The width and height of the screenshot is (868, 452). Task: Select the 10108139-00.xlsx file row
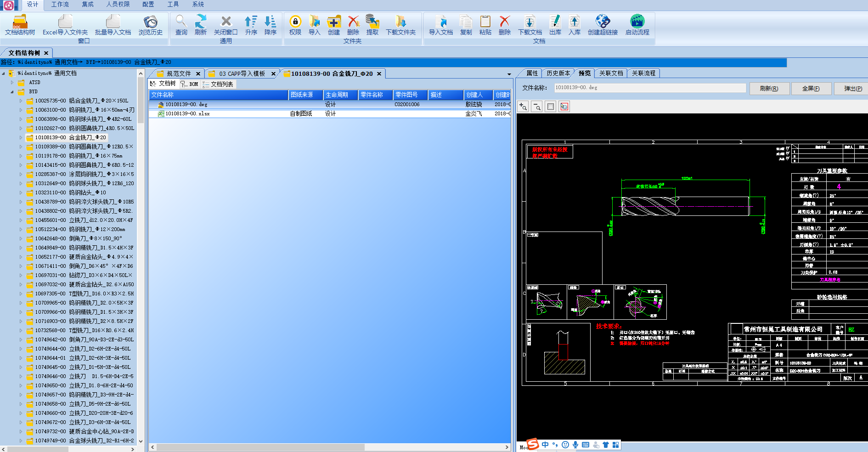click(330, 113)
